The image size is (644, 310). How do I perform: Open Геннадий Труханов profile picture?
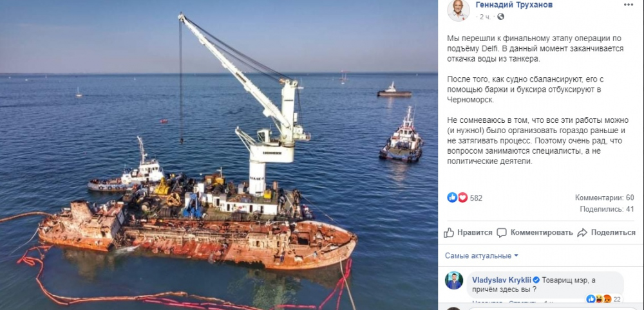point(458,10)
